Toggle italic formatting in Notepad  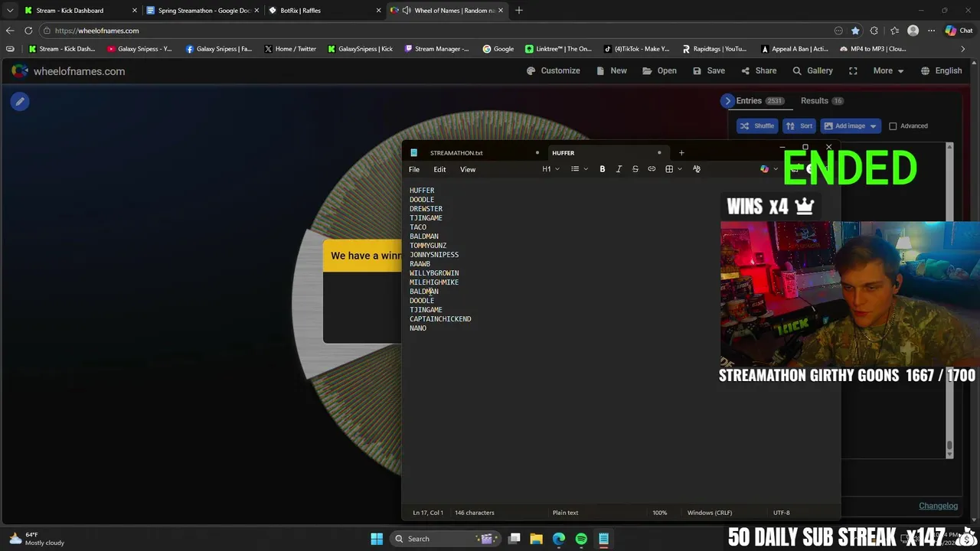tap(619, 169)
